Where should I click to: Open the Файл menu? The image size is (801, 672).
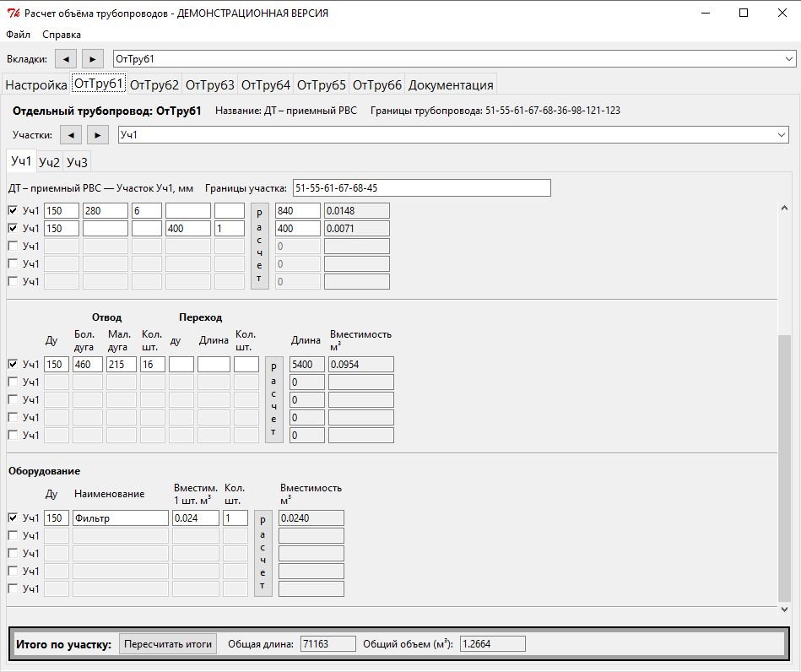tap(18, 35)
